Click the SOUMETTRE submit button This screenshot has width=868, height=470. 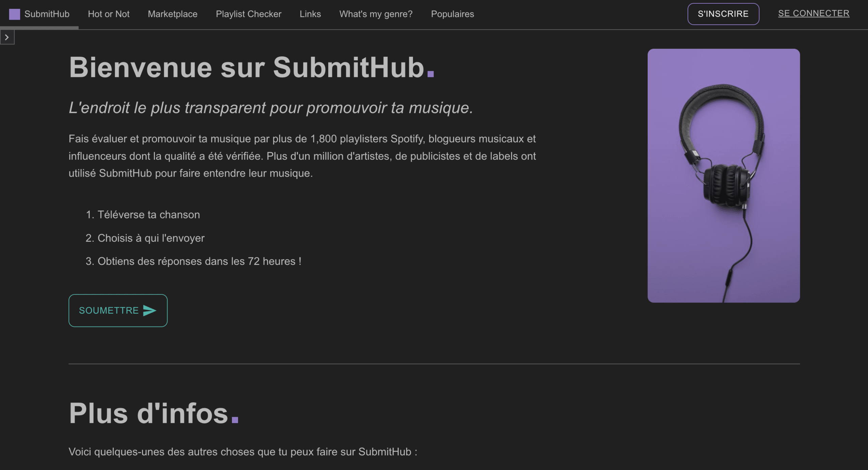(x=118, y=311)
